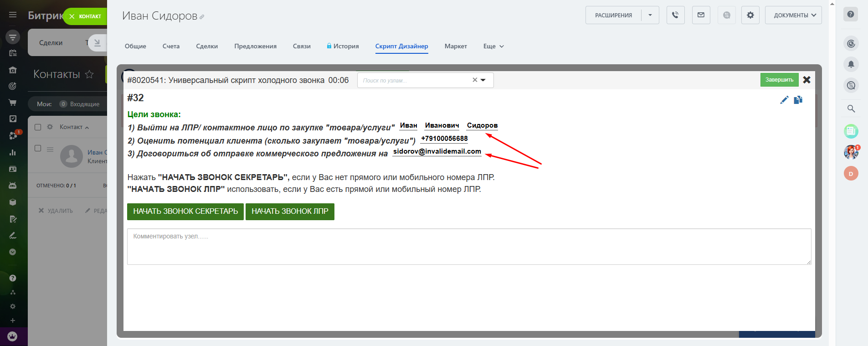The image size is (868, 346).
Task: Click the pencil edit icon in script
Action: click(784, 100)
